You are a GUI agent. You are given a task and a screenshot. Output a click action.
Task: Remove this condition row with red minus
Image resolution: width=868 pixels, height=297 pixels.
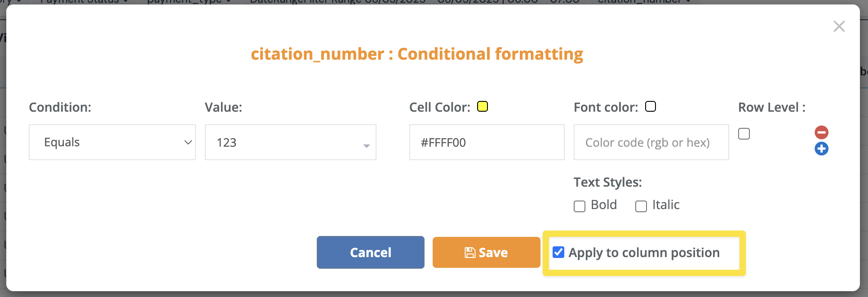[x=821, y=132]
